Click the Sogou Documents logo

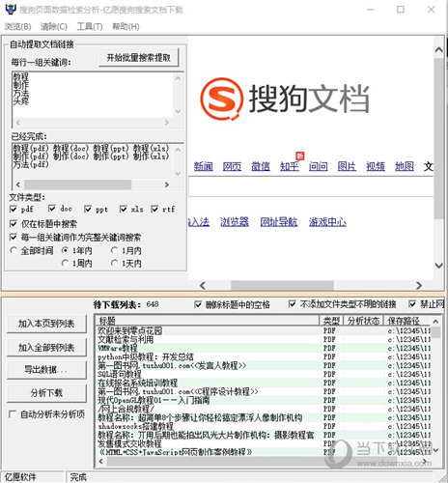pos(285,99)
